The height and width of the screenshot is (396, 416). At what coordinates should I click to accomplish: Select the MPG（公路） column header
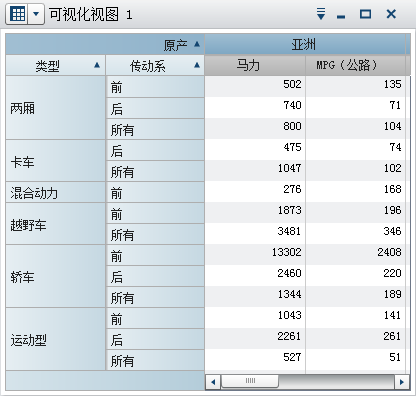pos(355,65)
